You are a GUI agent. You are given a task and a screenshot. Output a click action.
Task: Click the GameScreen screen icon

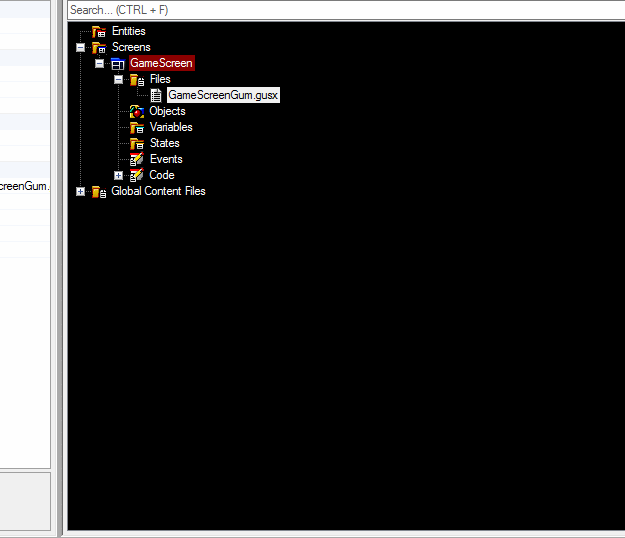118,64
